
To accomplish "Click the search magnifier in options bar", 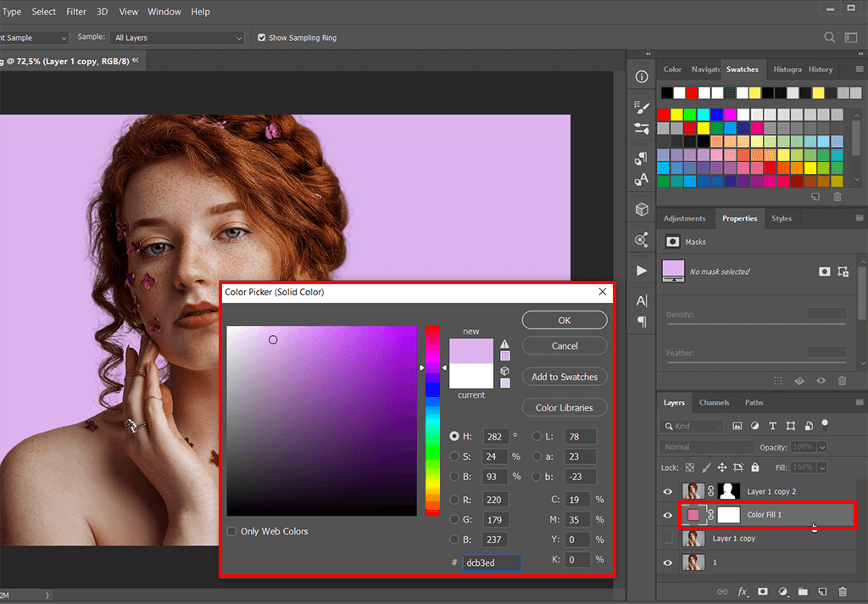I will tap(830, 37).
